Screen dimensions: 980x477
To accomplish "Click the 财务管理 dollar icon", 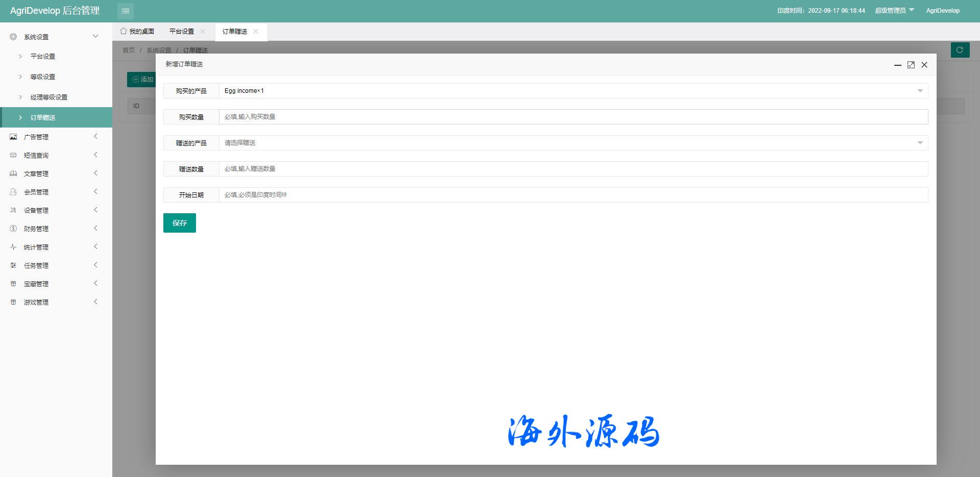I will [x=13, y=229].
